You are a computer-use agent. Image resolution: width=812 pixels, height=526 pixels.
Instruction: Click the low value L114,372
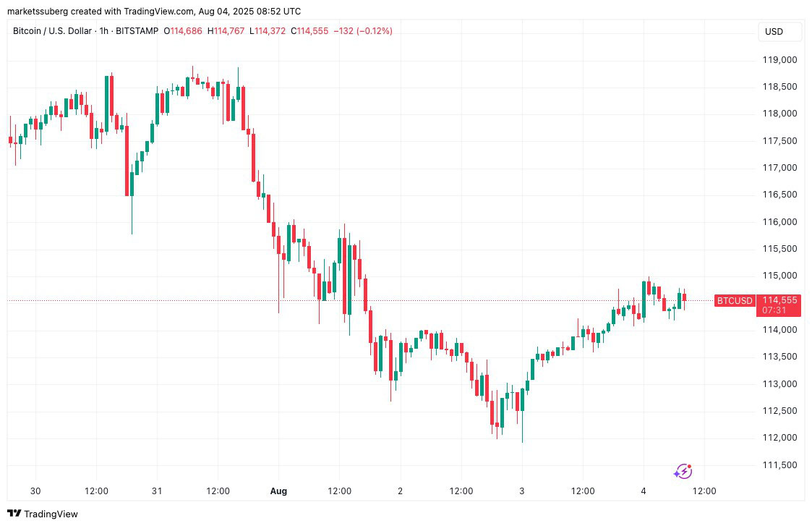pos(268,31)
